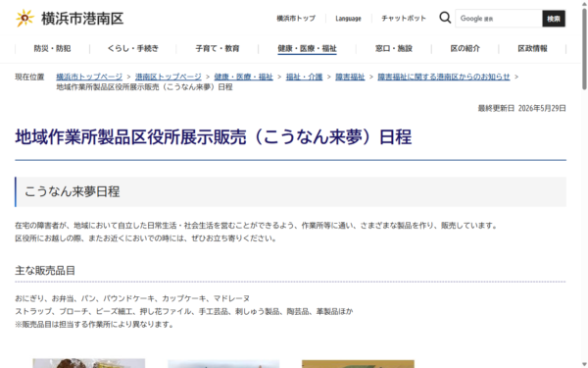
Task: Click the 現在位置 label
Action: (29, 77)
